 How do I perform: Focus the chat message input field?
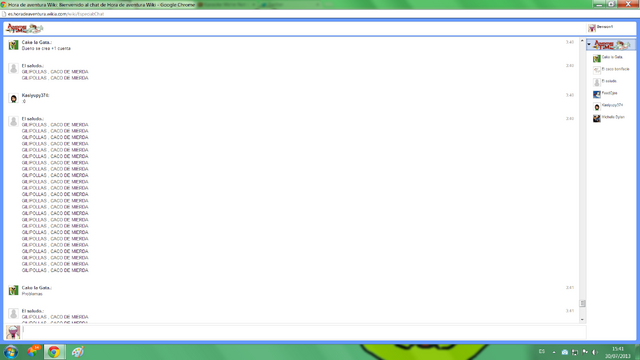coord(304,332)
